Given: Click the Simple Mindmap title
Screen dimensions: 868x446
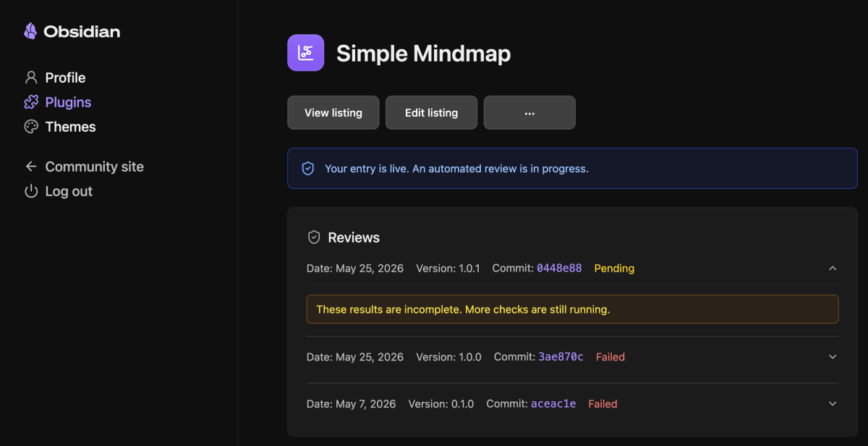Looking at the screenshot, I should coord(424,53).
